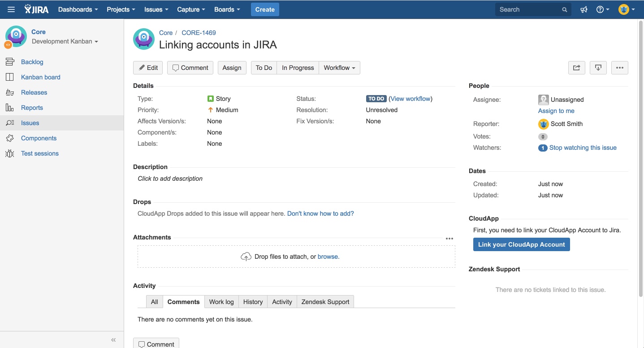Click the Create button
Image resolution: width=644 pixels, height=348 pixels.
(x=265, y=9)
